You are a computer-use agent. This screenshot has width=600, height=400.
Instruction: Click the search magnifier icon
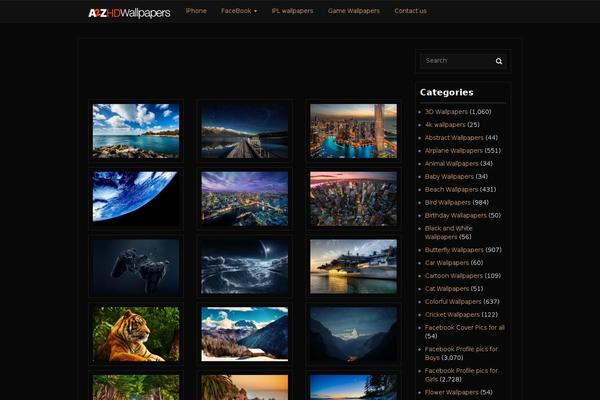click(499, 61)
